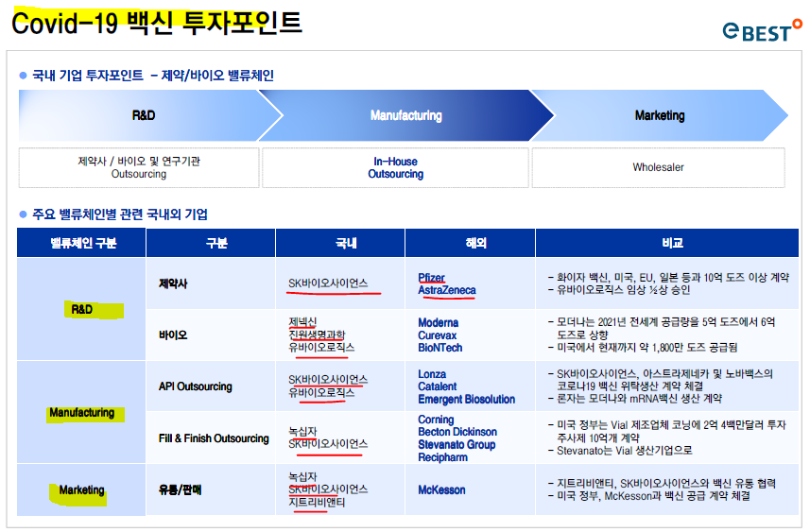This screenshot has height=532, width=810.
Task: Select the '유통/판매' row label
Action: [x=180, y=489]
